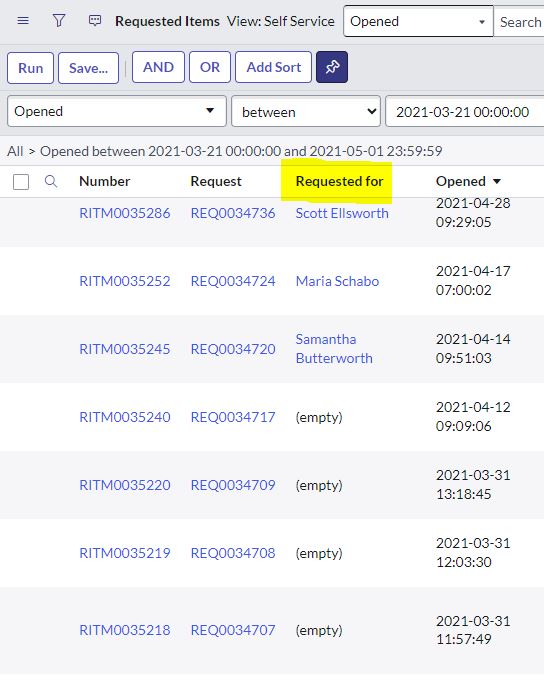Click the Opened between breadcrumb filter
Screen dimensions: 544x686
(241, 151)
